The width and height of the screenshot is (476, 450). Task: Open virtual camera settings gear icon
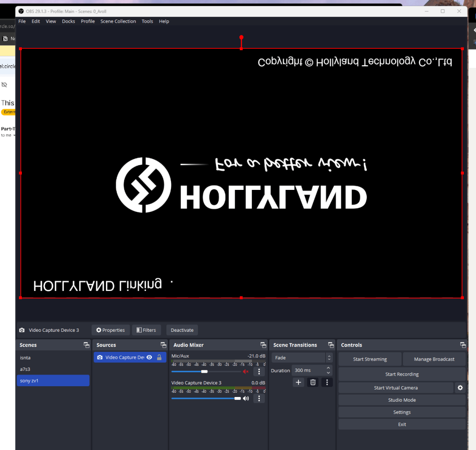tap(460, 388)
